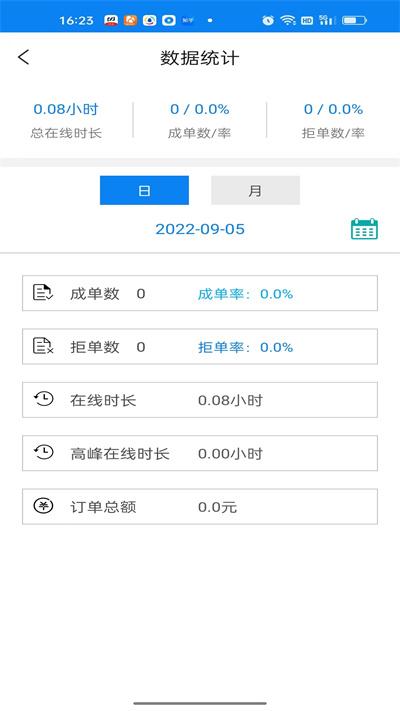Tap the alarm clock status bar icon
Image resolution: width=400 pixels, height=711 pixels.
tap(268, 20)
